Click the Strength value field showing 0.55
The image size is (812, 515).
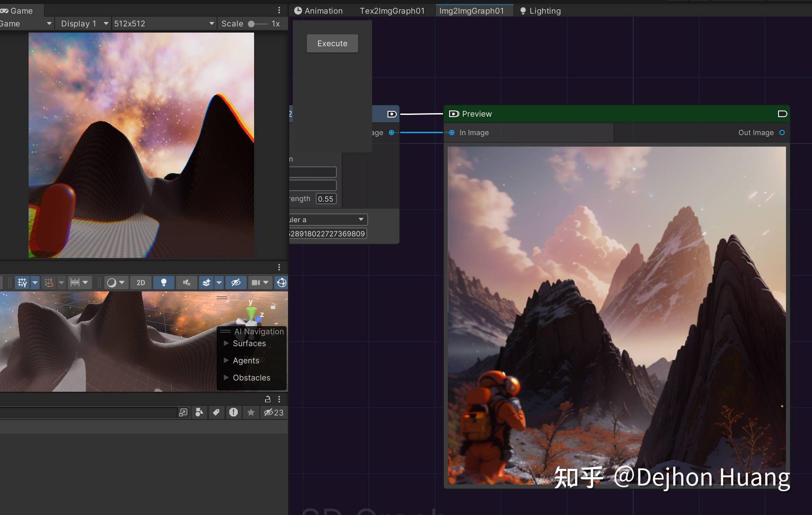coord(326,199)
